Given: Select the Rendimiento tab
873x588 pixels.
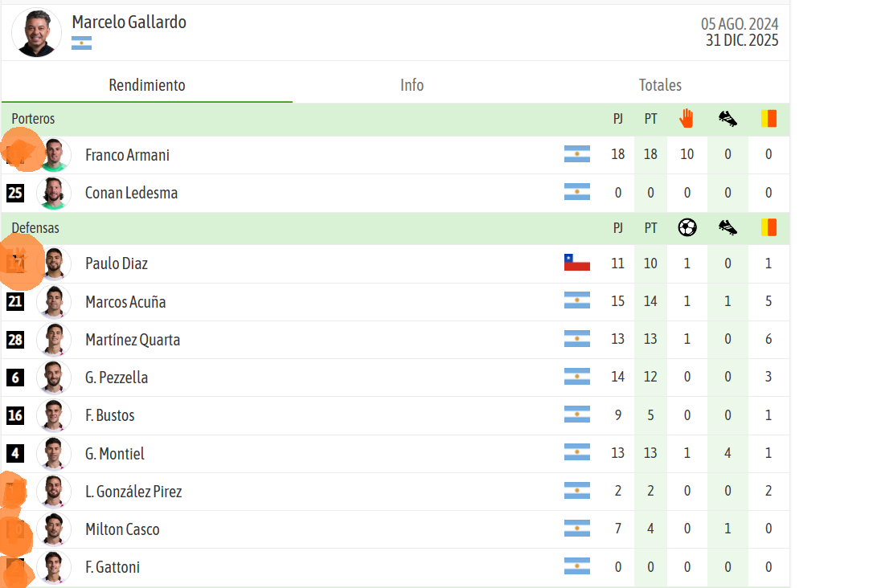Looking at the screenshot, I should point(147,85).
